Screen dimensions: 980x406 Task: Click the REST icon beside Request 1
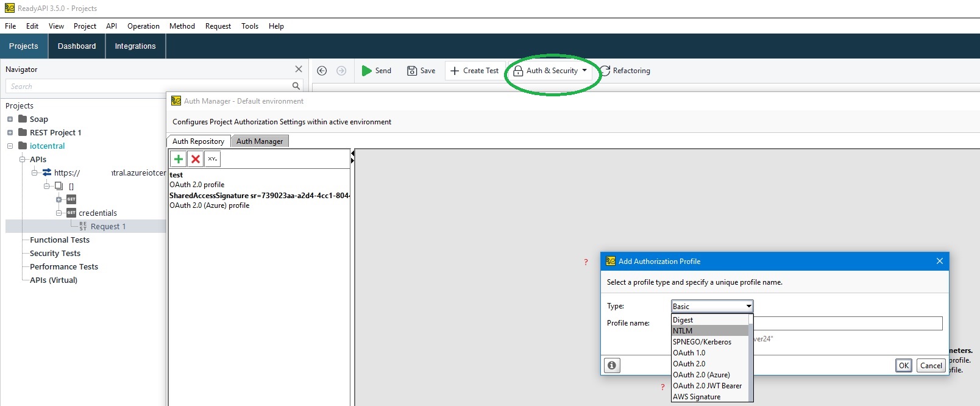click(x=83, y=226)
